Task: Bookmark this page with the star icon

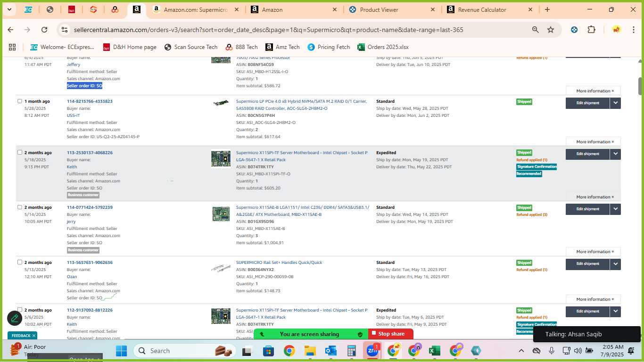Action: click(551, 30)
